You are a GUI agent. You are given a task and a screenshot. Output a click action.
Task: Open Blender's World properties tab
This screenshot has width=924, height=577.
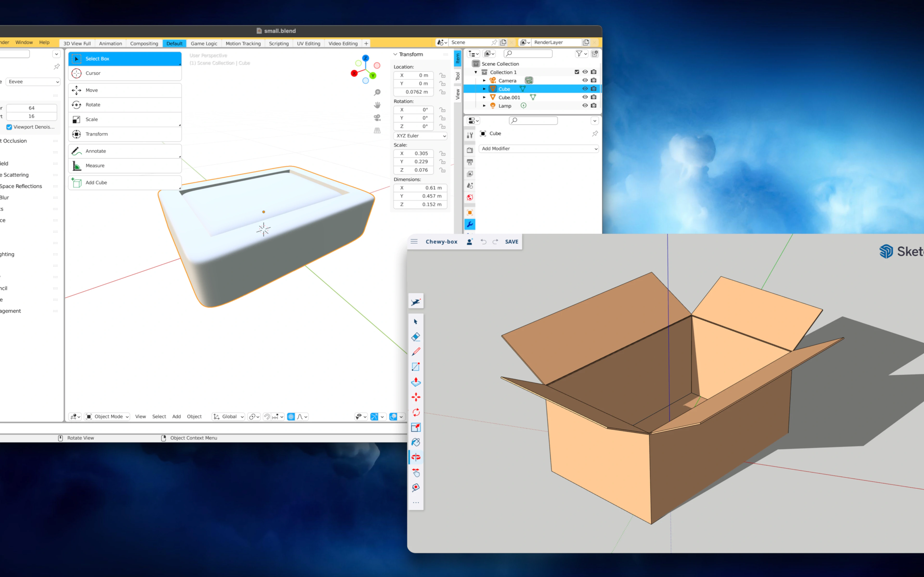470,197
